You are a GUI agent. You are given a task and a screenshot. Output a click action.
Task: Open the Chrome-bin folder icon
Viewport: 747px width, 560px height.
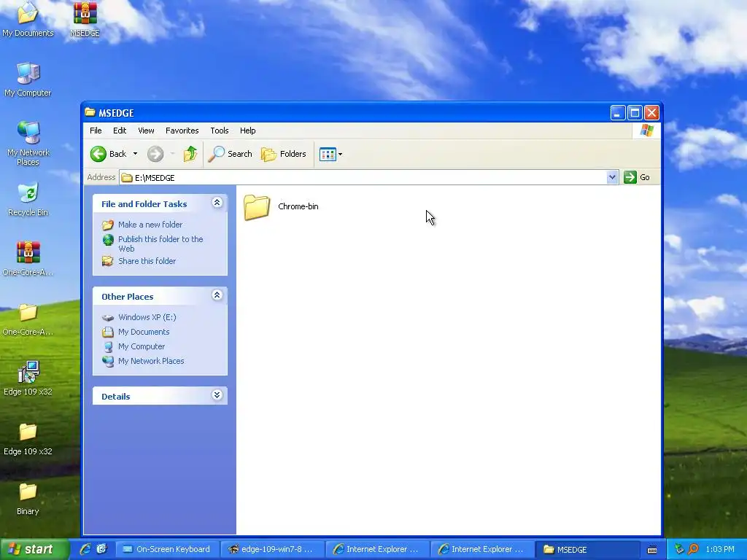[257, 207]
